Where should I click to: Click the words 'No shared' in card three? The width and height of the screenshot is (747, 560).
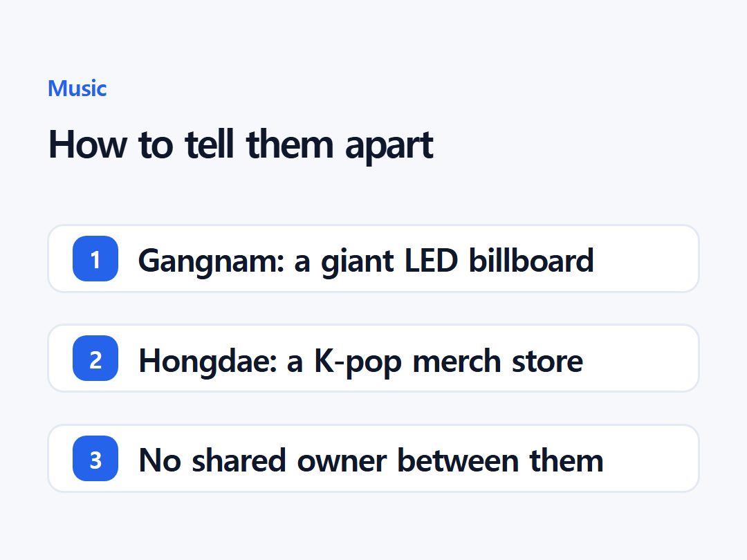click(x=212, y=460)
